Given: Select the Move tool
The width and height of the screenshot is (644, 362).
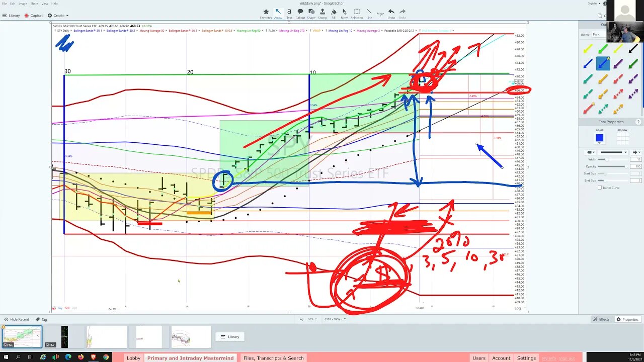Looking at the screenshot, I should (344, 13).
